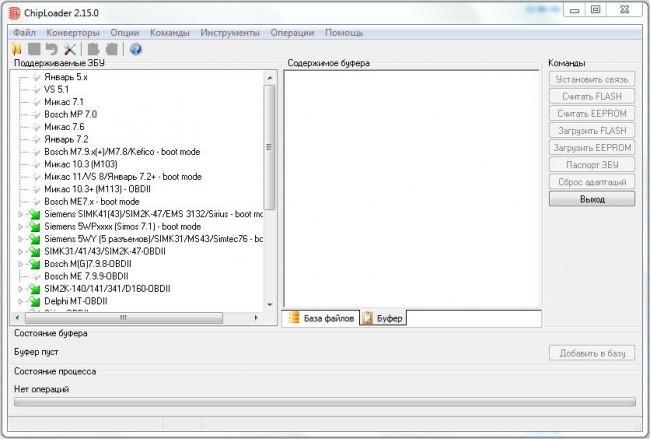Click the ChipLoader app icon in title bar
Screen dimensions: 650x439
click(x=15, y=13)
